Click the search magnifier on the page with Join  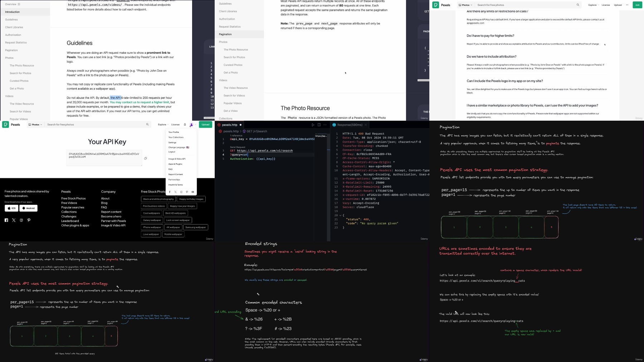click(x=577, y=5)
